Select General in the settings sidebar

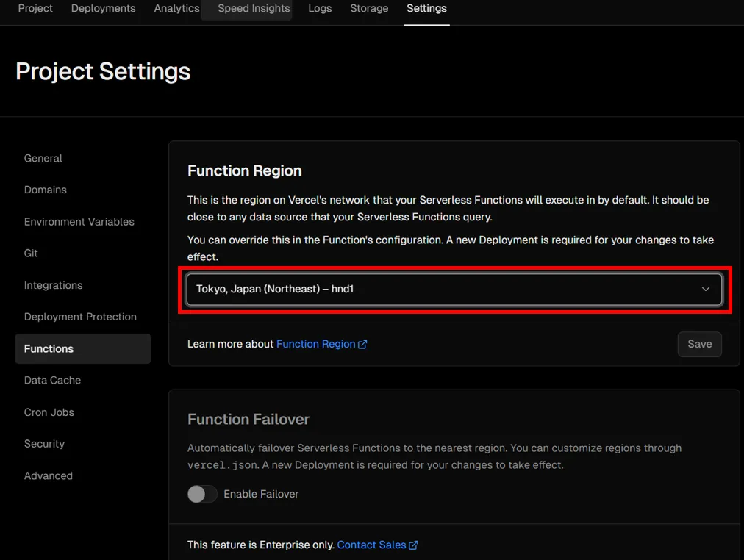pos(43,158)
